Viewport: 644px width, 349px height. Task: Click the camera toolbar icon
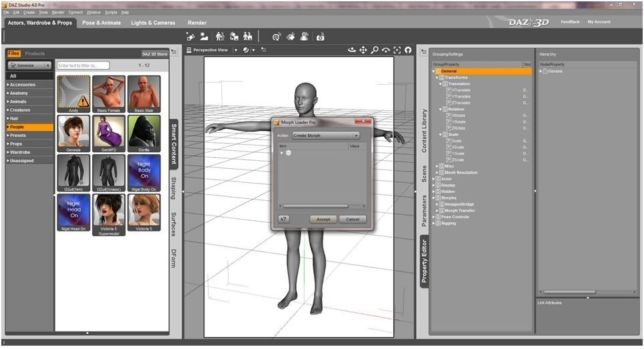tap(321, 37)
